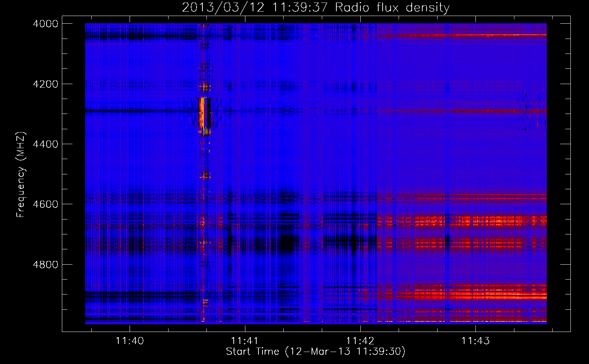Click the 11:42 time tick label
589x364 pixels.
click(x=360, y=341)
